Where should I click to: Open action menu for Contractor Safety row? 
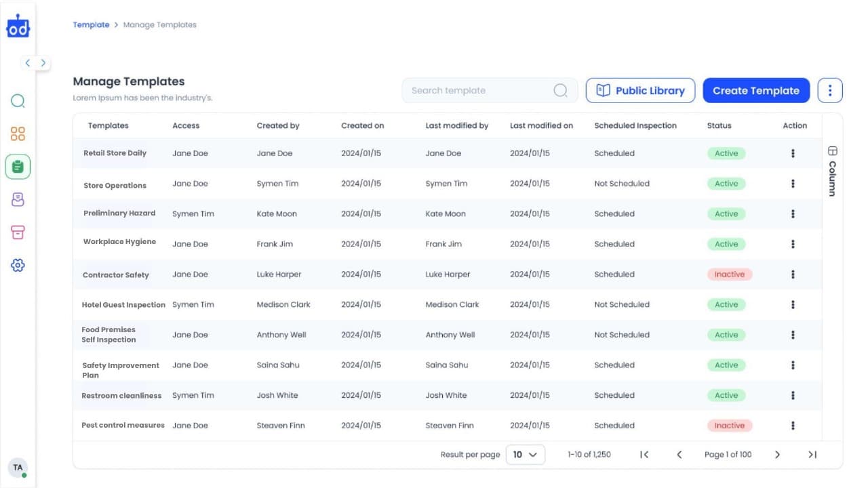[x=793, y=274]
